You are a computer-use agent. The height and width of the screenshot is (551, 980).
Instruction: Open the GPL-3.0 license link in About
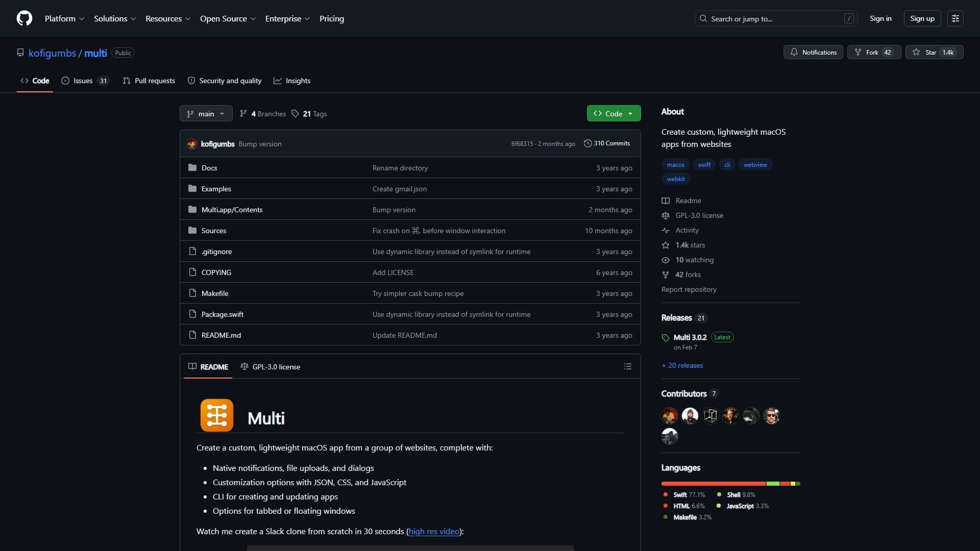(699, 215)
